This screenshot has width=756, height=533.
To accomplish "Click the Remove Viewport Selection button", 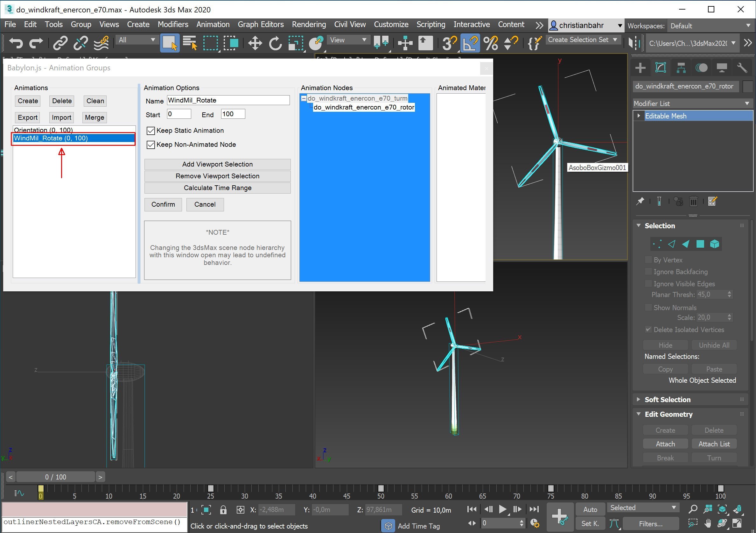I will 217,176.
